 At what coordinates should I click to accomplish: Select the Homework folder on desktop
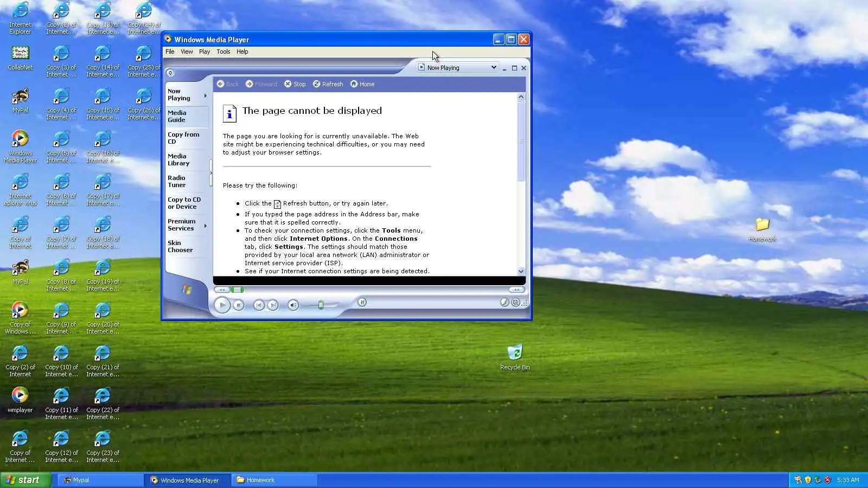762,229
